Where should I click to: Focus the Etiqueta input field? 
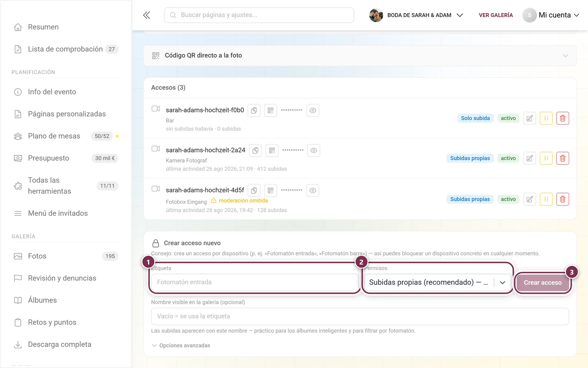[x=255, y=282]
